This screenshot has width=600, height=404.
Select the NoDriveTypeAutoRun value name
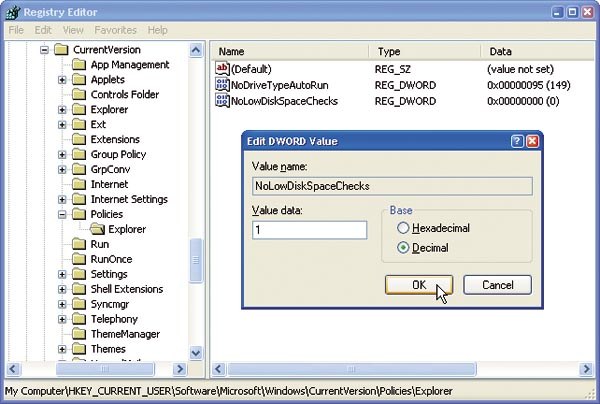(280, 85)
